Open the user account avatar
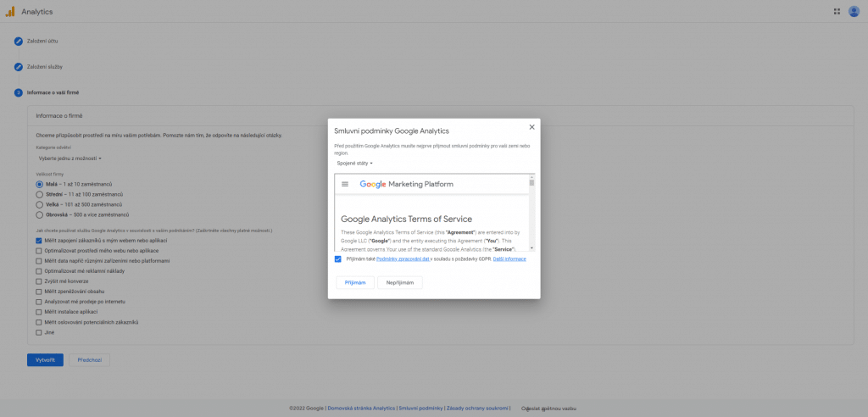Screen dimensions: 868x417 pos(854,11)
